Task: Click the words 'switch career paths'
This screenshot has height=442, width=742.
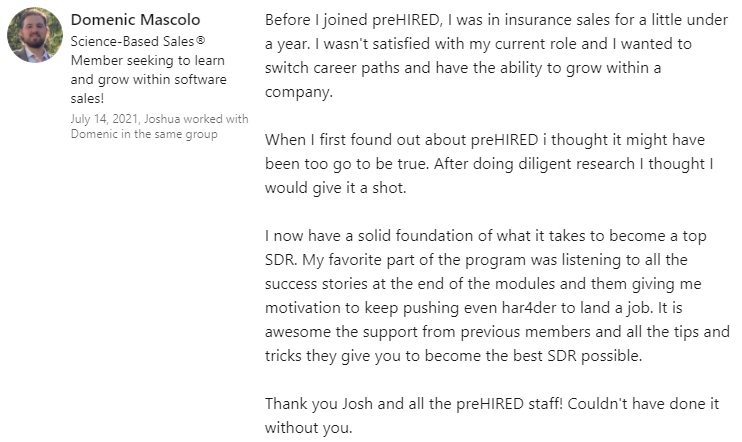Action: click(334, 68)
